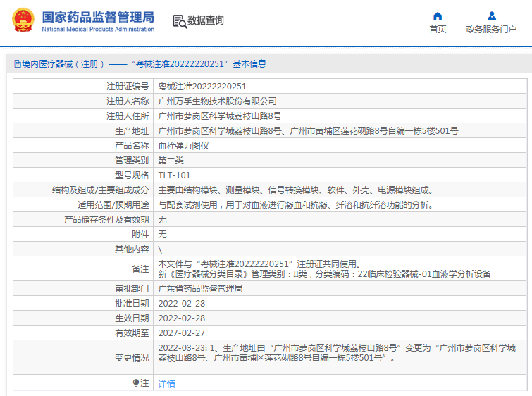Open 政务服务门户 portal link
Screen dimensions: 532x396
[491, 30]
